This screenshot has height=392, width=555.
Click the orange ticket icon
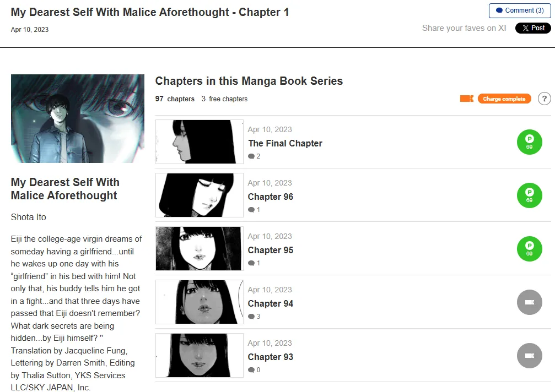466,99
